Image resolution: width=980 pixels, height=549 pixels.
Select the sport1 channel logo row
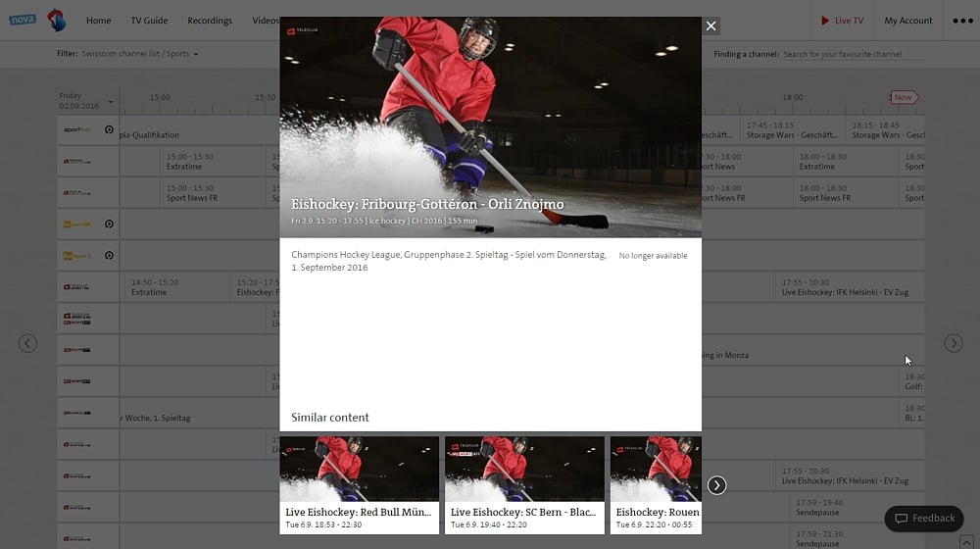[77, 130]
